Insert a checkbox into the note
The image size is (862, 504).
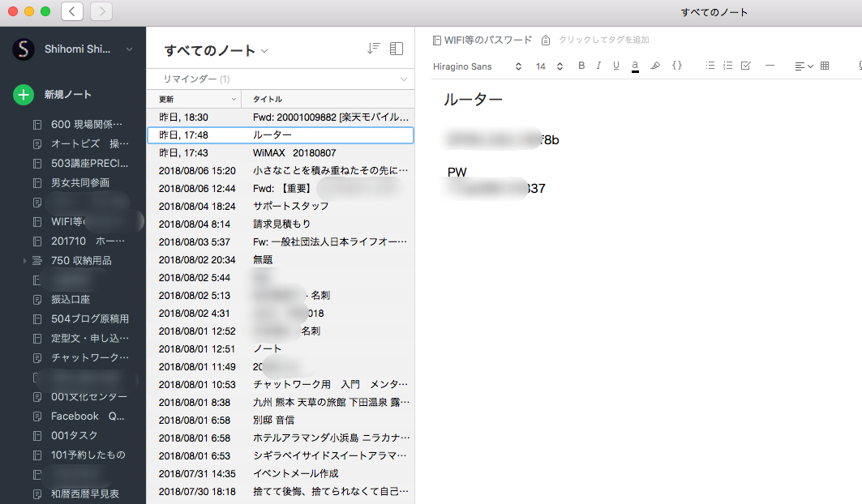pyautogui.click(x=745, y=66)
